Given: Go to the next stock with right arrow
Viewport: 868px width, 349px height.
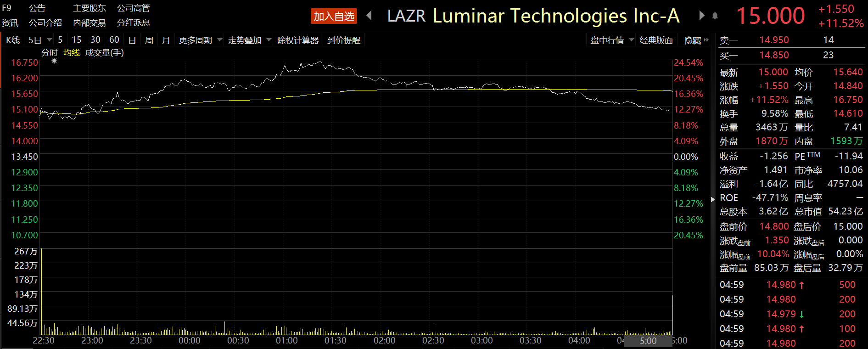Looking at the screenshot, I should point(701,16).
